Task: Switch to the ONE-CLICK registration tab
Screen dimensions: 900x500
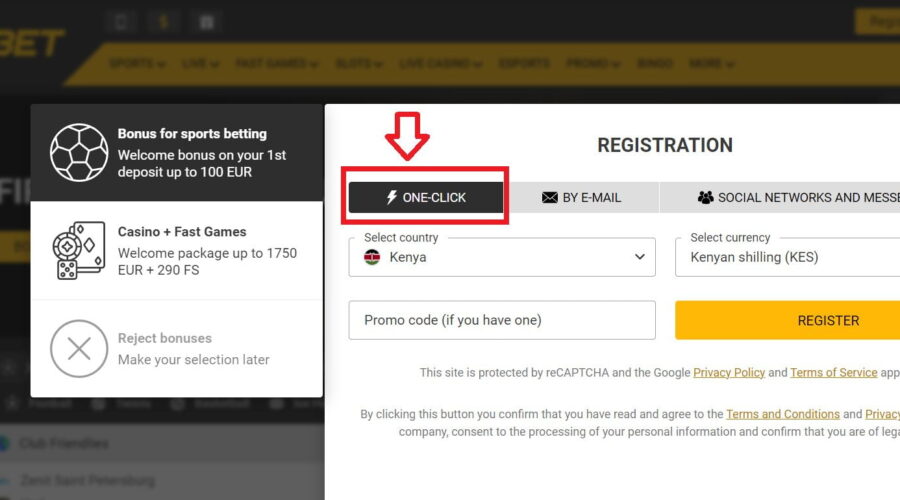Action: point(426,197)
